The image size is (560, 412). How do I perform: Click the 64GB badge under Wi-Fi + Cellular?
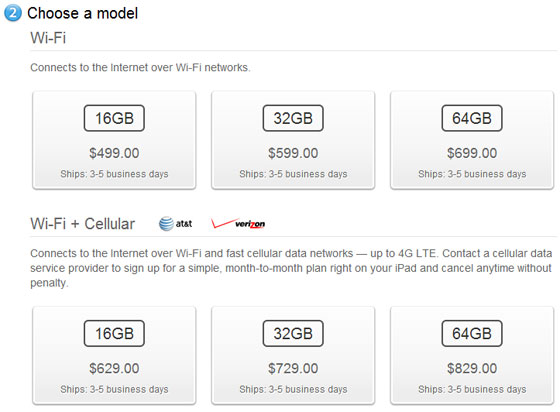[472, 333]
